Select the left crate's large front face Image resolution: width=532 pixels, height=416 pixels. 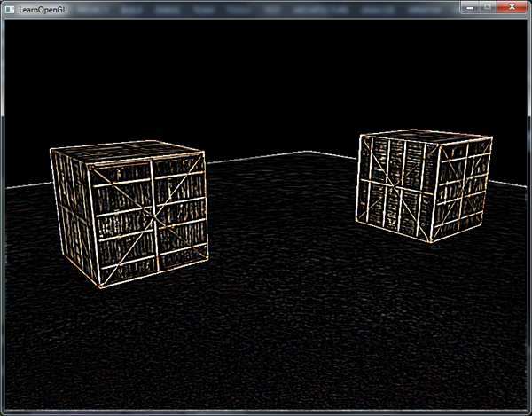pyautogui.click(x=149, y=219)
